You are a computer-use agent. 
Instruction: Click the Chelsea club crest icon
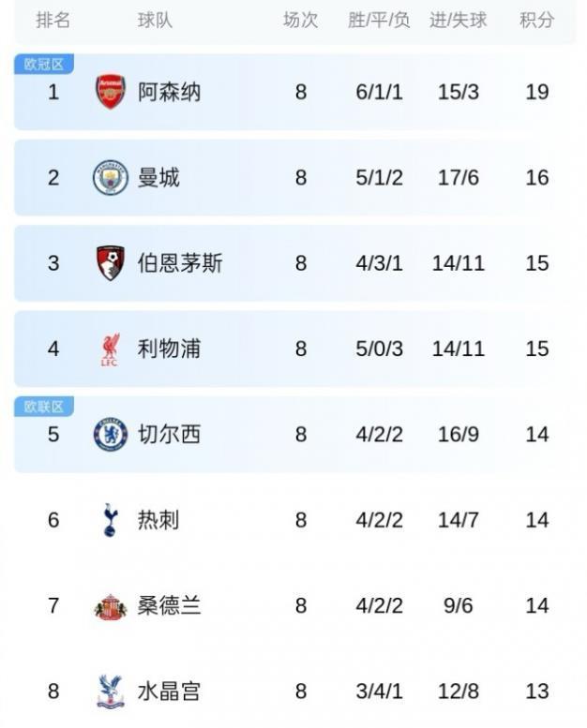(x=111, y=435)
